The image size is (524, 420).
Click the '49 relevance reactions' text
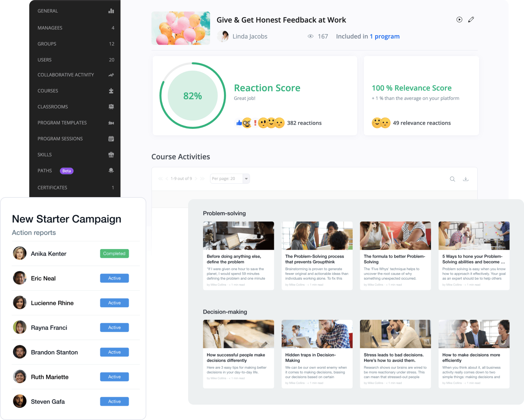click(422, 123)
